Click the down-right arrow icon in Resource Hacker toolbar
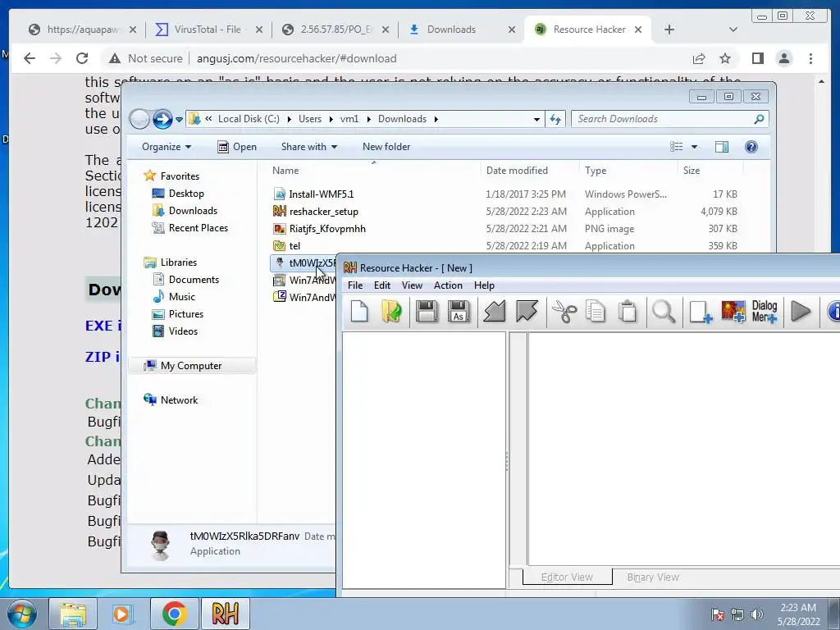The height and width of the screenshot is (630, 840). 527,311
